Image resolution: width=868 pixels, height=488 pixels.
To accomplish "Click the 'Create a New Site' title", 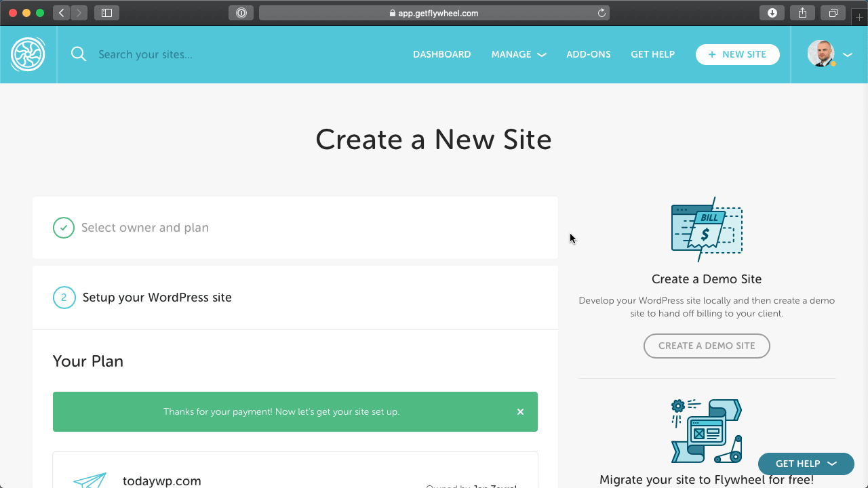I will click(x=434, y=140).
